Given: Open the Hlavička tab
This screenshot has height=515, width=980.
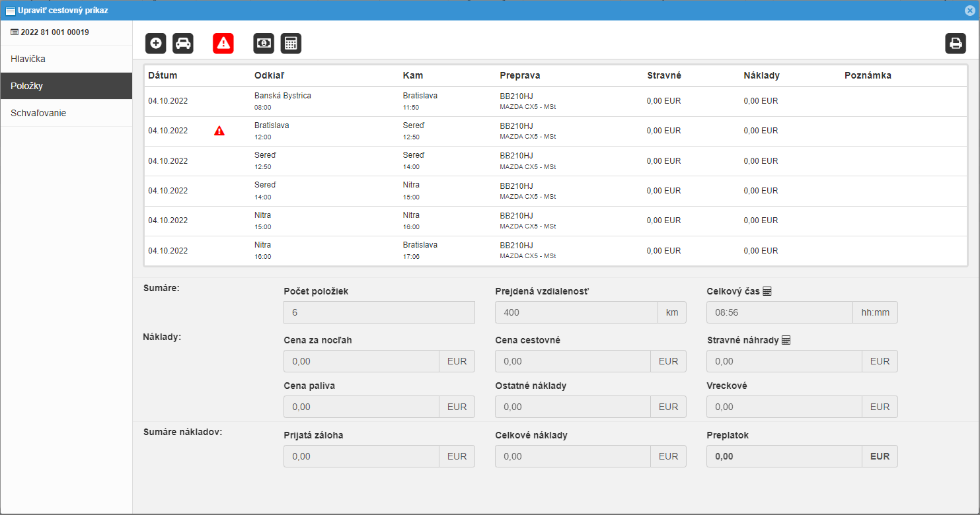Looking at the screenshot, I should (x=66, y=59).
